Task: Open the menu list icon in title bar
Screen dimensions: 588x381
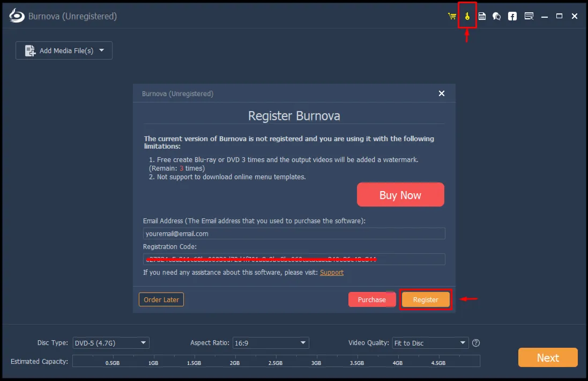Action: (x=529, y=16)
